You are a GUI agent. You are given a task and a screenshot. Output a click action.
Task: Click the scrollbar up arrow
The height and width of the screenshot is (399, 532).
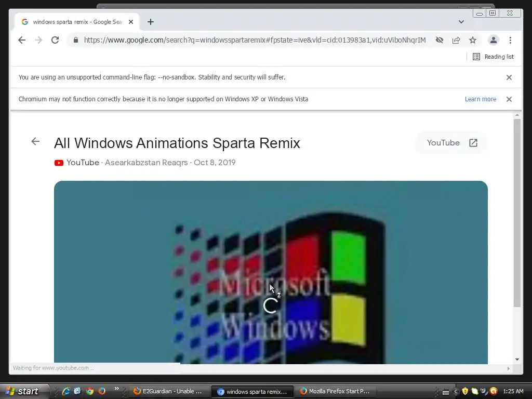517,115
